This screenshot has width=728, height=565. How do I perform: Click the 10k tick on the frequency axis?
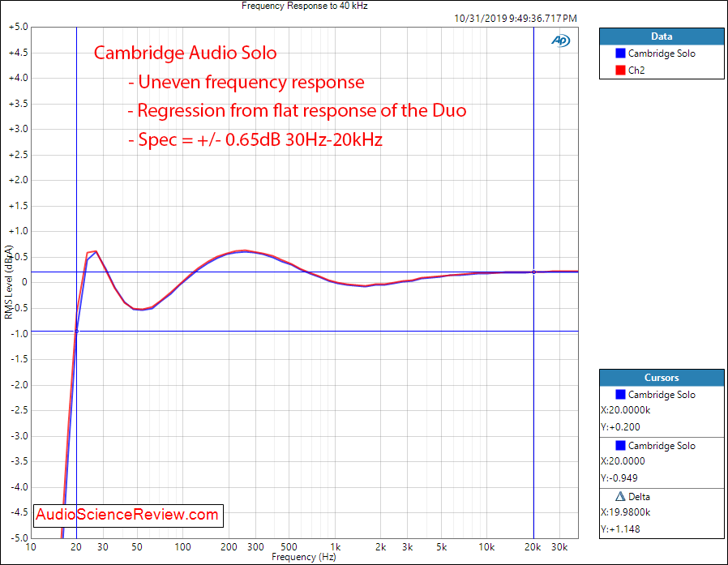pyautogui.click(x=486, y=547)
